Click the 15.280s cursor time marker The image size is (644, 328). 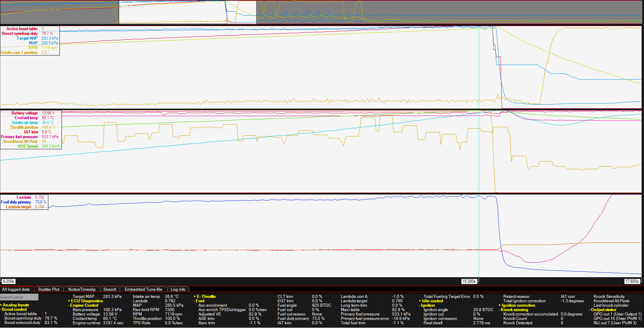coord(469,281)
